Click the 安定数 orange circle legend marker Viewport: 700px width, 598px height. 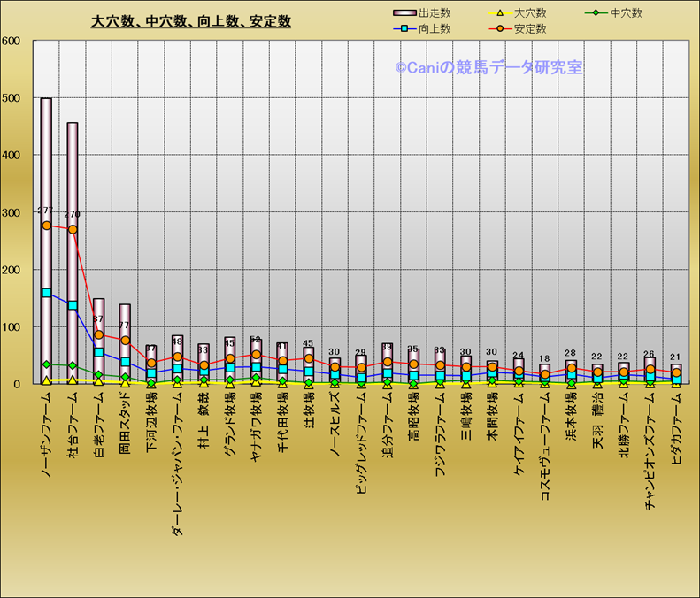coord(501,28)
